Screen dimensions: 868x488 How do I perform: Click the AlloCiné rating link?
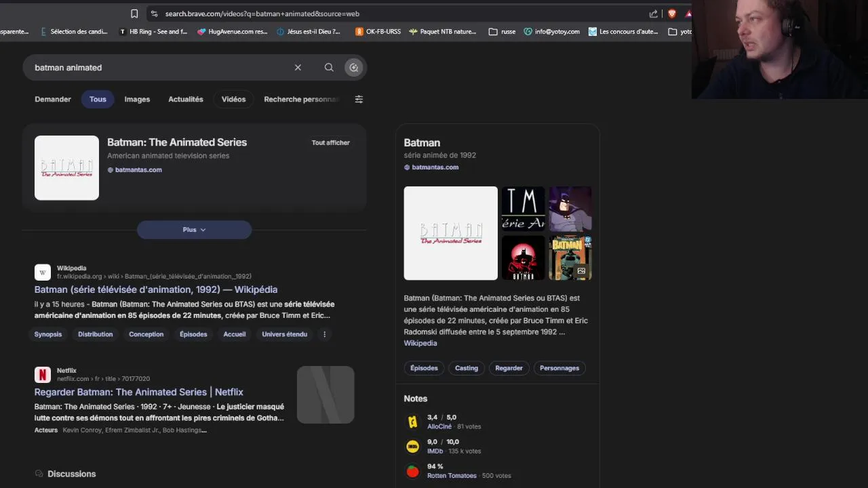click(x=439, y=426)
